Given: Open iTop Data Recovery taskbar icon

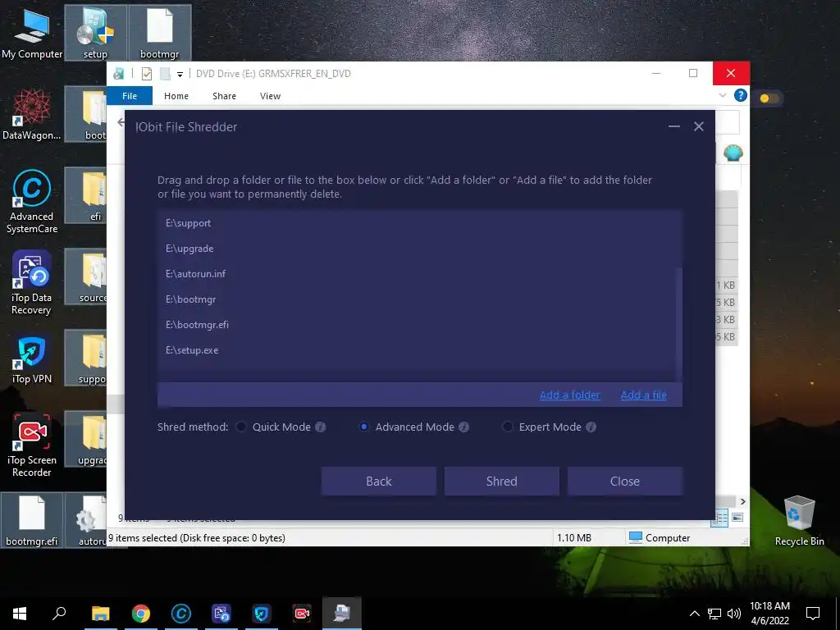Looking at the screenshot, I should (x=221, y=614).
